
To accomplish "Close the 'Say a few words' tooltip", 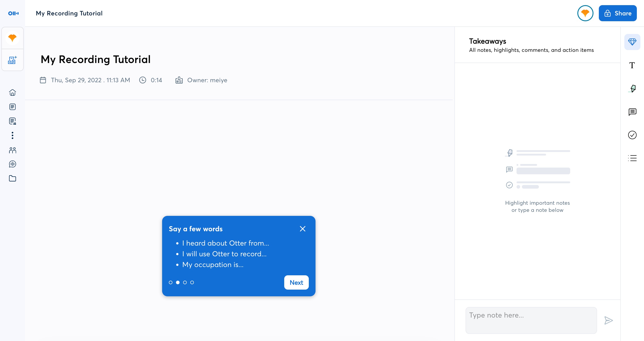I will (x=303, y=229).
